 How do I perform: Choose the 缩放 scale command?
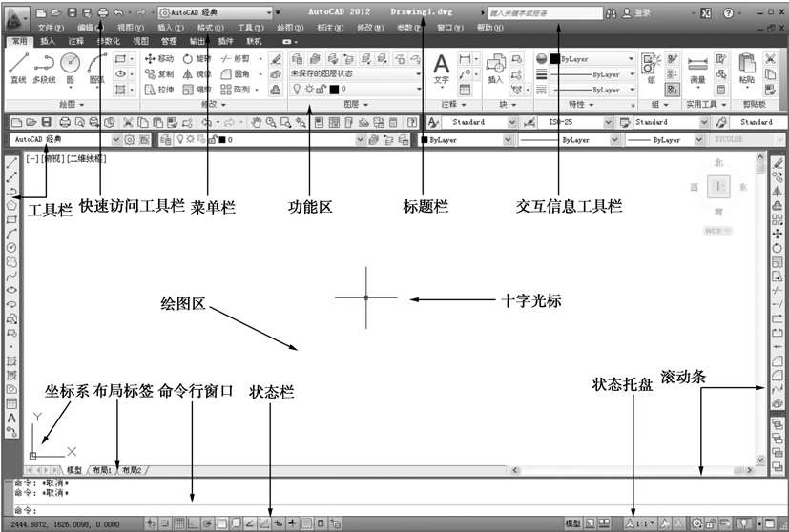point(197,90)
